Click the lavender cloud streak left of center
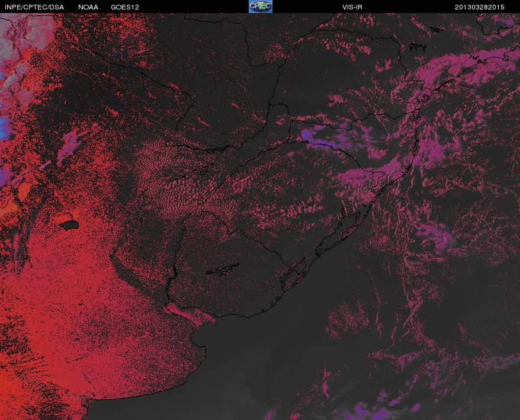 (70, 145)
